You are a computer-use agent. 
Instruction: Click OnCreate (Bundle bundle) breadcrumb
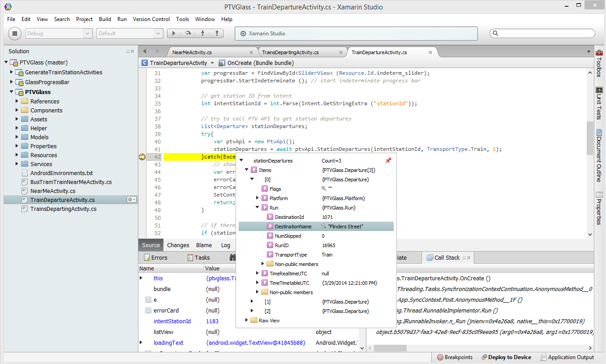[256, 63]
